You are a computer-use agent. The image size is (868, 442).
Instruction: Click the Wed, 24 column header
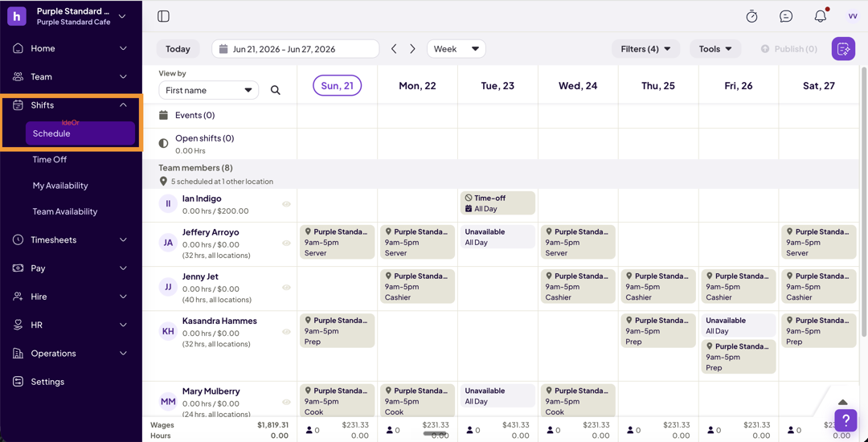578,86
